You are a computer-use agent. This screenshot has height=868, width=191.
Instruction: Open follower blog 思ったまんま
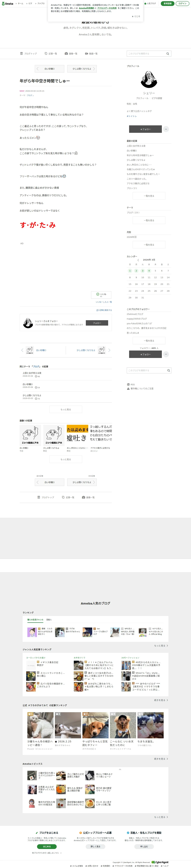point(133,333)
